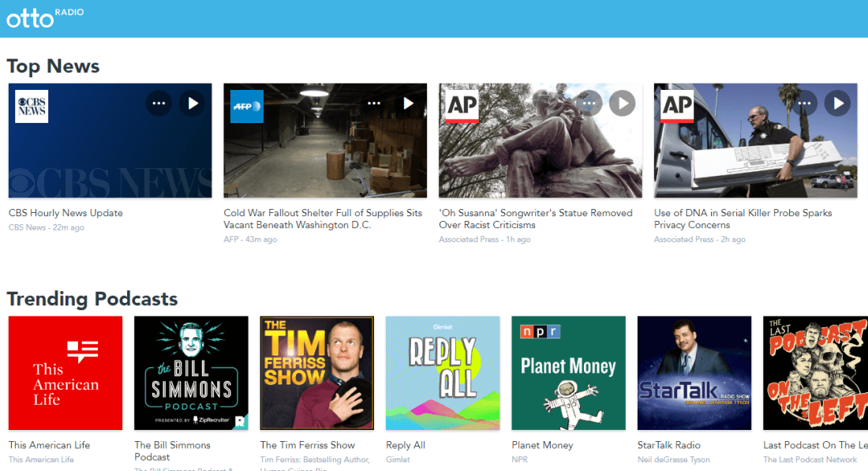Click 'Associated Press - 2h ago' source text
This screenshot has height=471, width=868.
pyautogui.click(x=700, y=240)
